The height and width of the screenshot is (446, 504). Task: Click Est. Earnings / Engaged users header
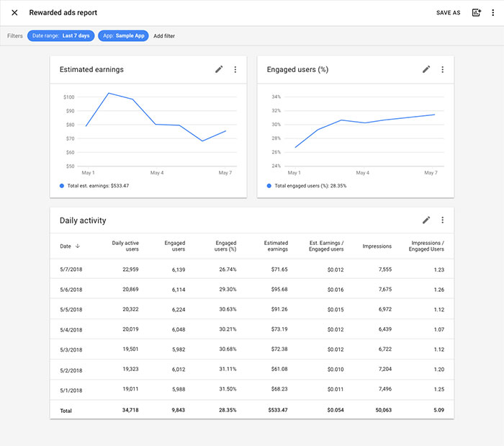pyautogui.click(x=326, y=246)
